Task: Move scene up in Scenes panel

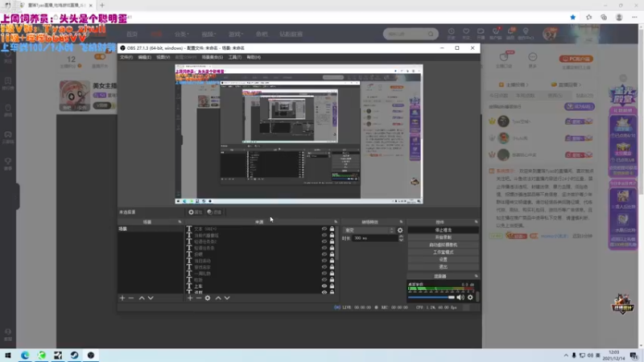Action: pyautogui.click(x=142, y=298)
